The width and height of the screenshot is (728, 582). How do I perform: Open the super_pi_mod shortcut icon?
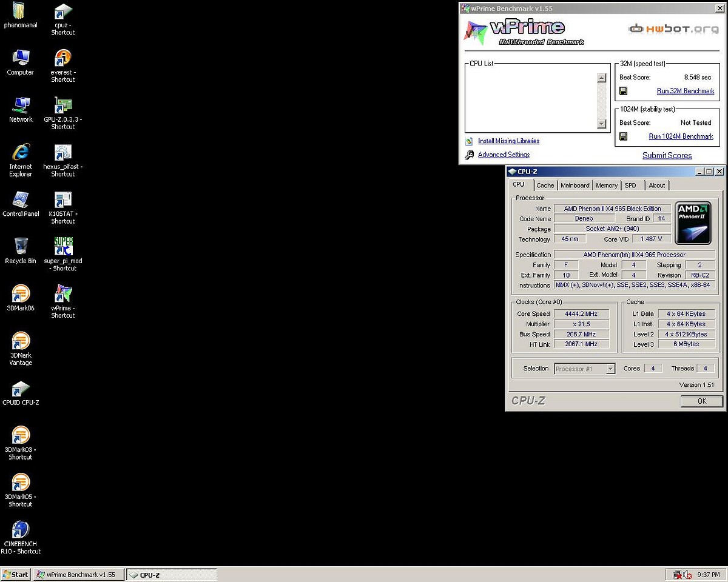[63, 247]
